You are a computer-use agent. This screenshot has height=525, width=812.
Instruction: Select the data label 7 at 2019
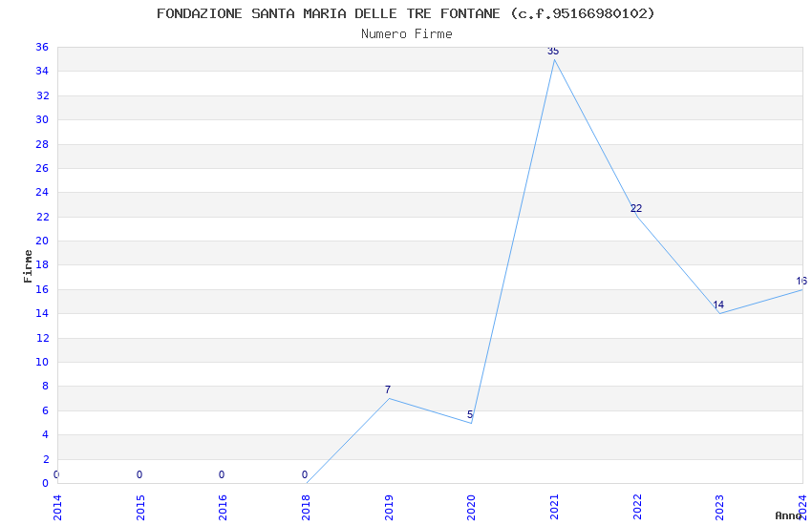[x=388, y=389]
